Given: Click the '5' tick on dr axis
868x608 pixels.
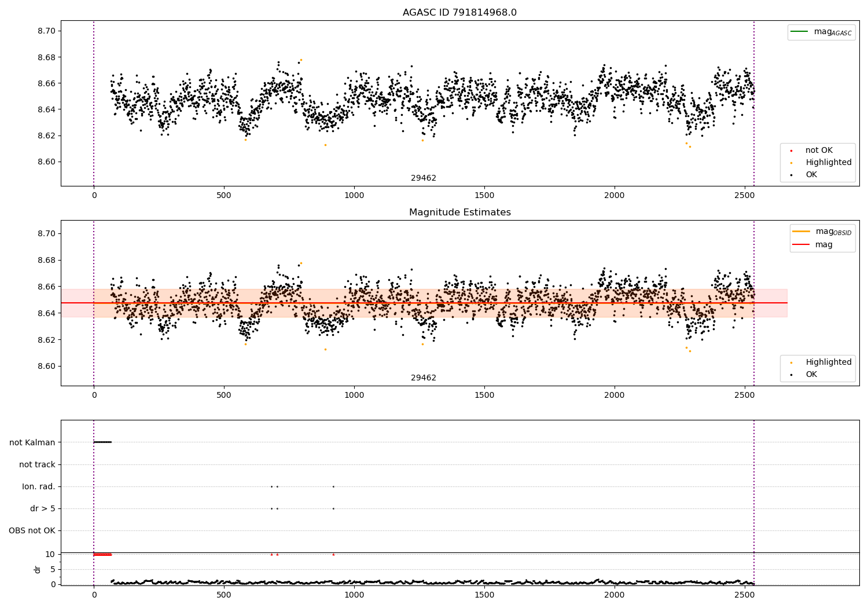Looking at the screenshot, I should point(53,570).
